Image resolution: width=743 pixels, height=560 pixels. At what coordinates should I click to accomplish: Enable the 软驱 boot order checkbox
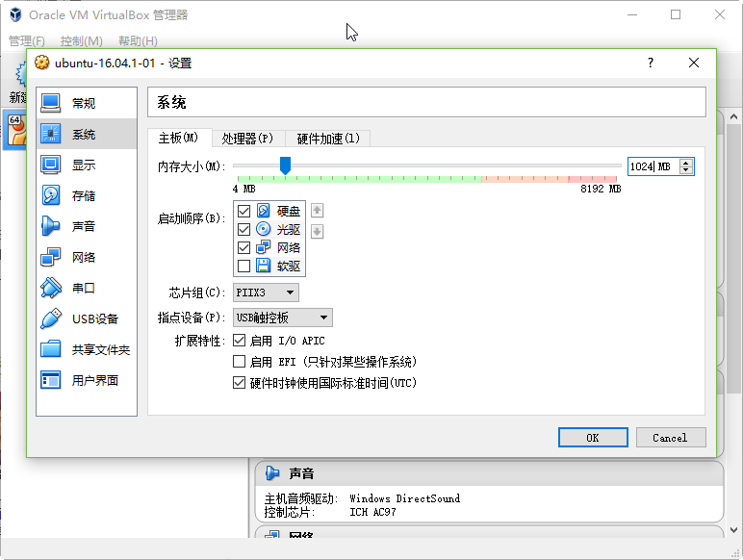(243, 266)
